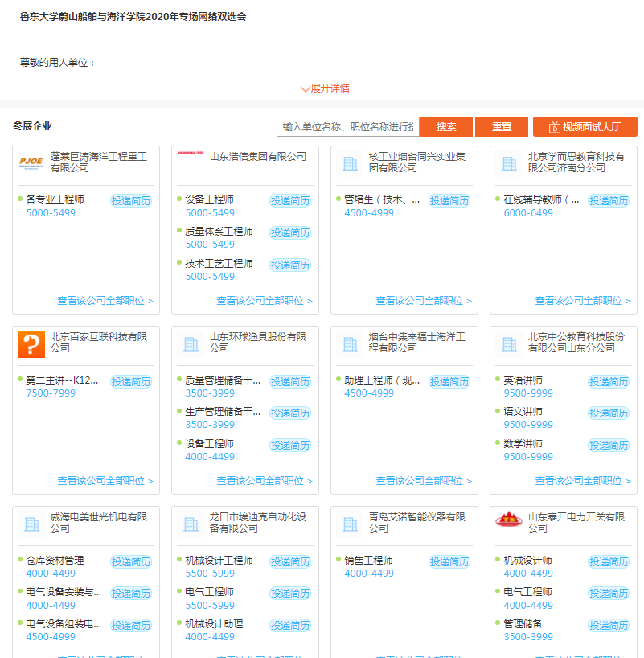
Task: Submit resume for 仓库资材管理
Action: [x=131, y=562]
